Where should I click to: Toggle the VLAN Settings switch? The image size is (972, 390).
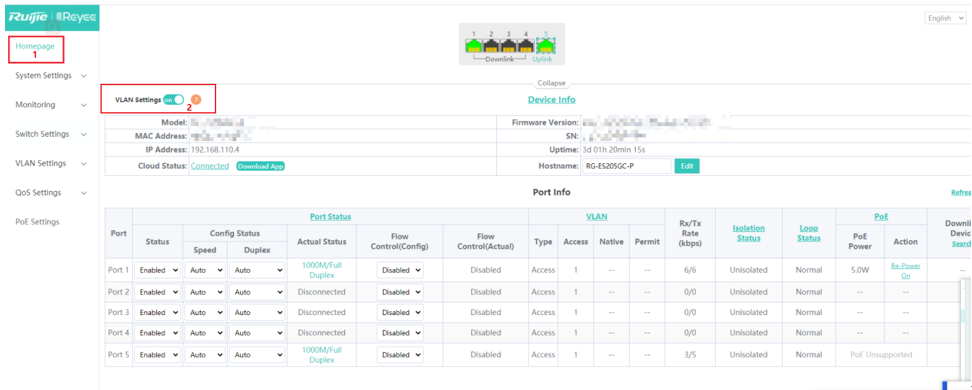coord(174,99)
